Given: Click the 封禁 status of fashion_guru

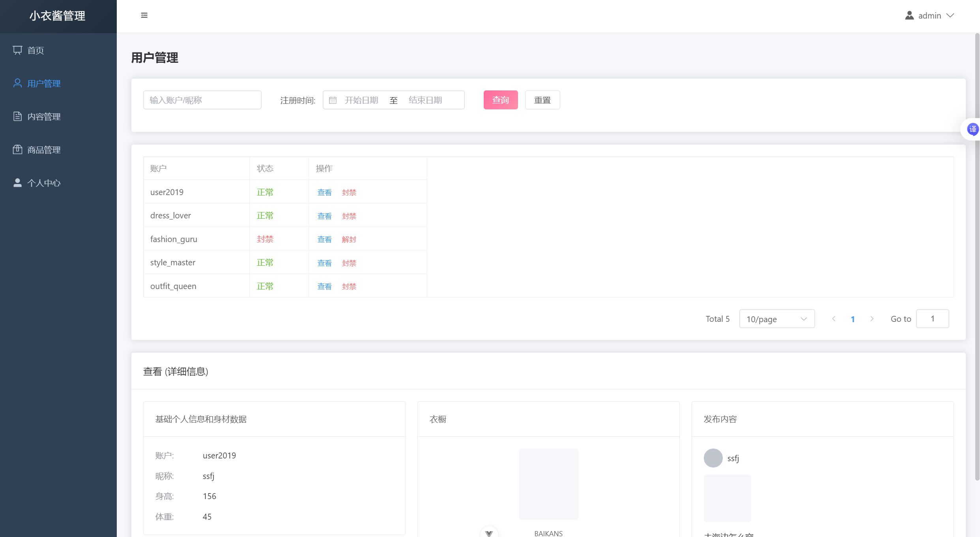Looking at the screenshot, I should tap(265, 239).
